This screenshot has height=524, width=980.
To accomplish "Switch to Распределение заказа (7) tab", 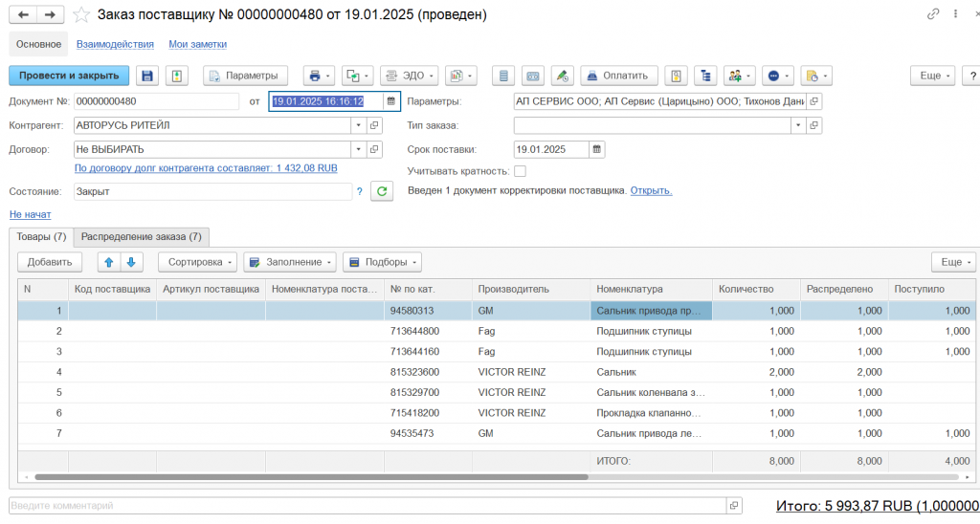I will [x=142, y=236].
